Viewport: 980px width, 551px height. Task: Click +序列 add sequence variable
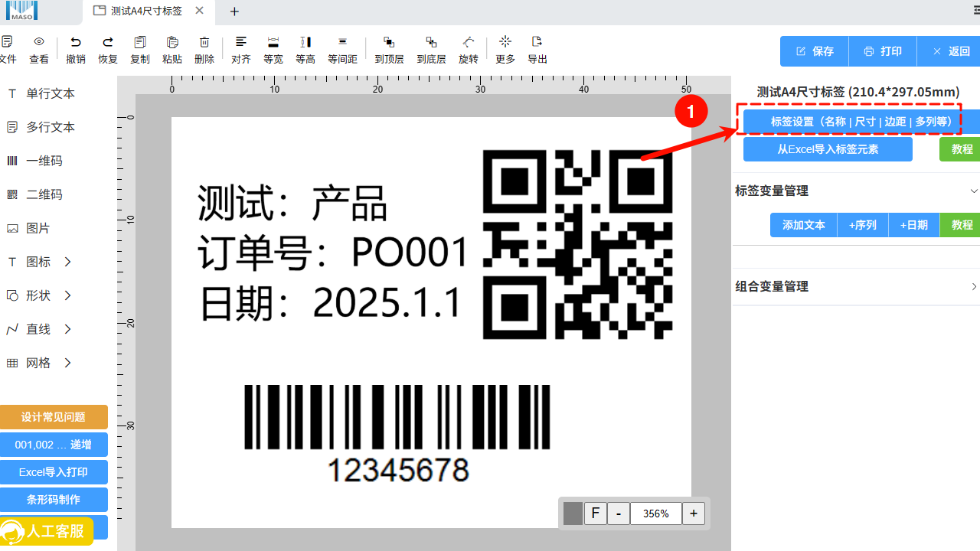point(863,225)
